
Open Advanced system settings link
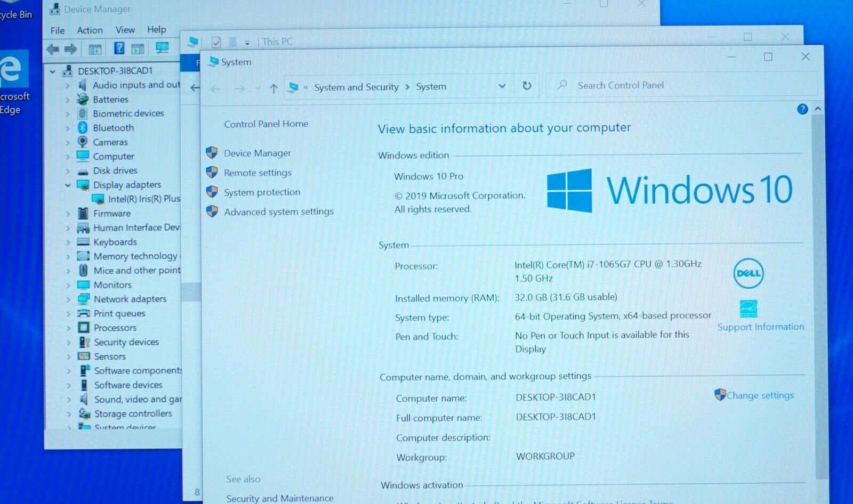(x=278, y=212)
